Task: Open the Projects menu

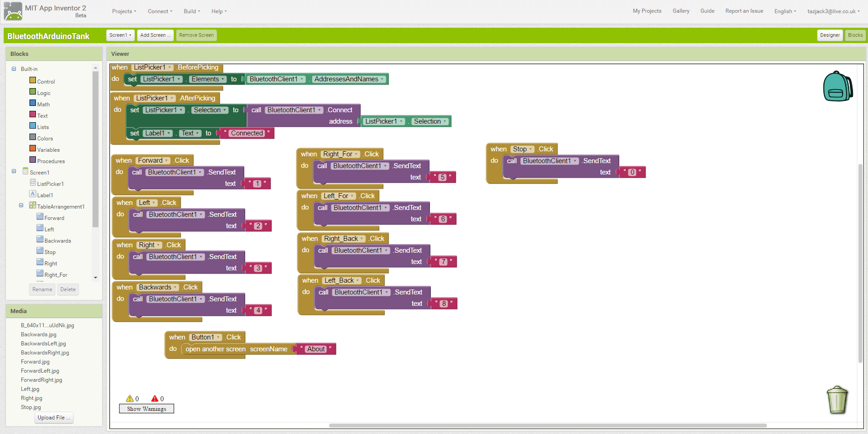Action: 124,11
